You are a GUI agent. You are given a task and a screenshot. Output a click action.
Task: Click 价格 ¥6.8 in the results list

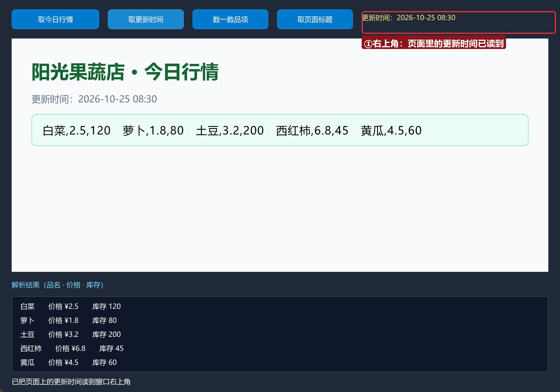click(70, 349)
